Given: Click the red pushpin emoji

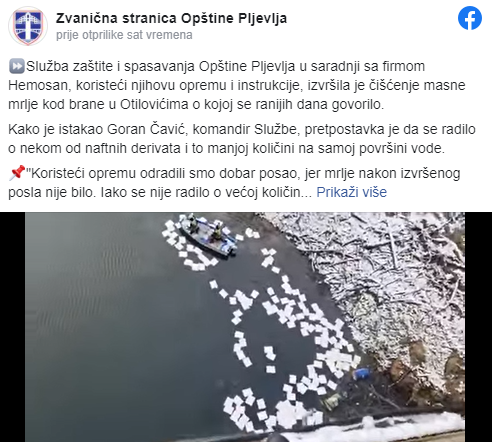Looking at the screenshot, I should point(16,173).
